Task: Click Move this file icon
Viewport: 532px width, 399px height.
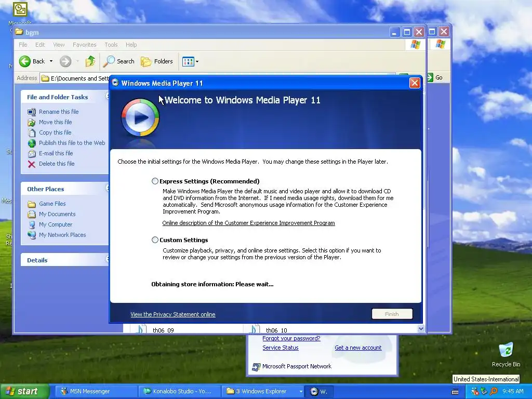Action: tap(32, 123)
